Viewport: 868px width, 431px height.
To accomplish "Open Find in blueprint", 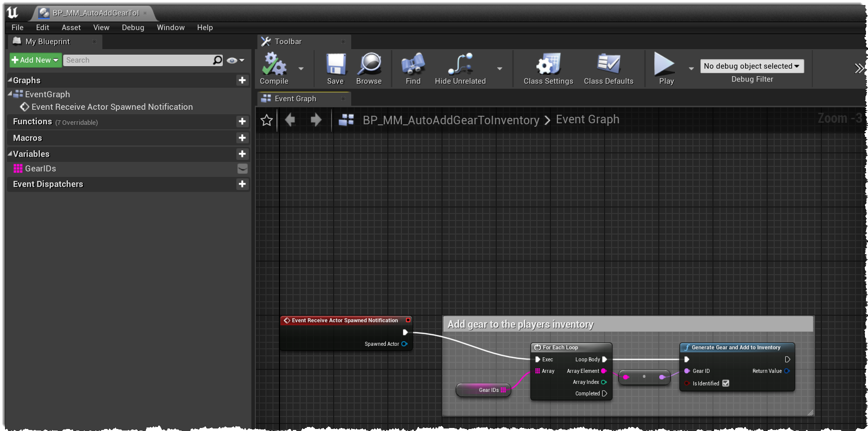I will pos(413,69).
